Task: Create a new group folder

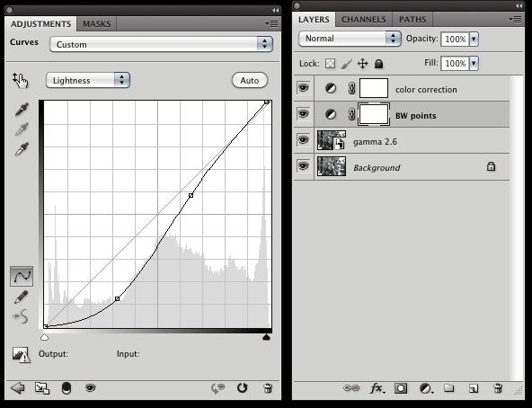Action: point(449,387)
